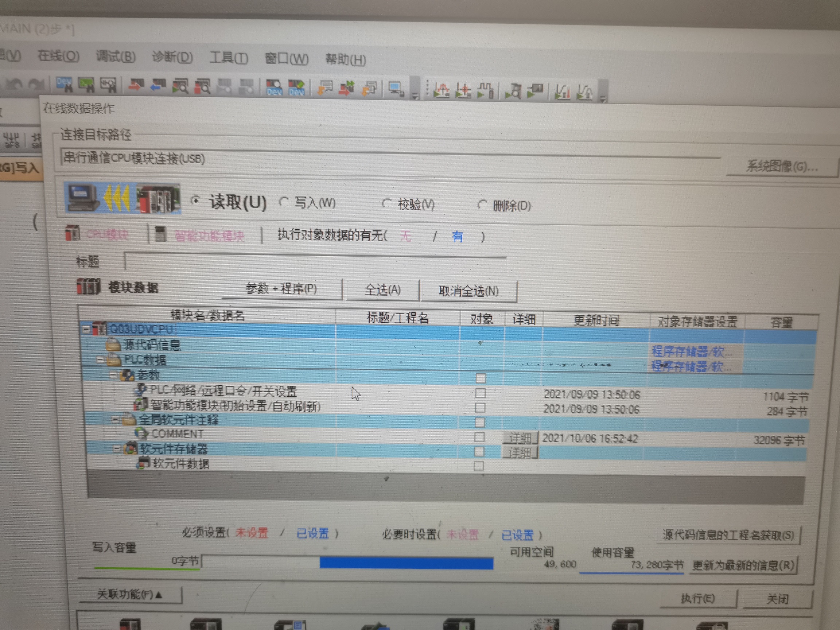Select the 校验(V) radio button
This screenshot has height=630, width=840.
click(386, 203)
